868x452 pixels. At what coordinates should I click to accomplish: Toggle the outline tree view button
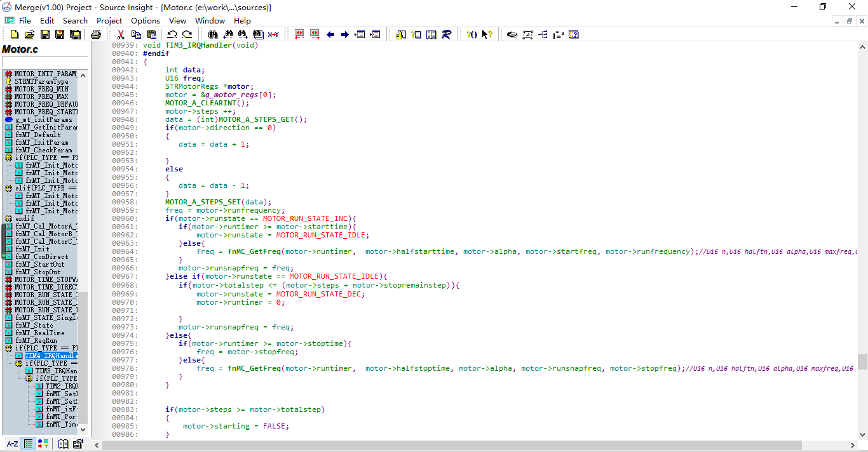click(x=28, y=444)
